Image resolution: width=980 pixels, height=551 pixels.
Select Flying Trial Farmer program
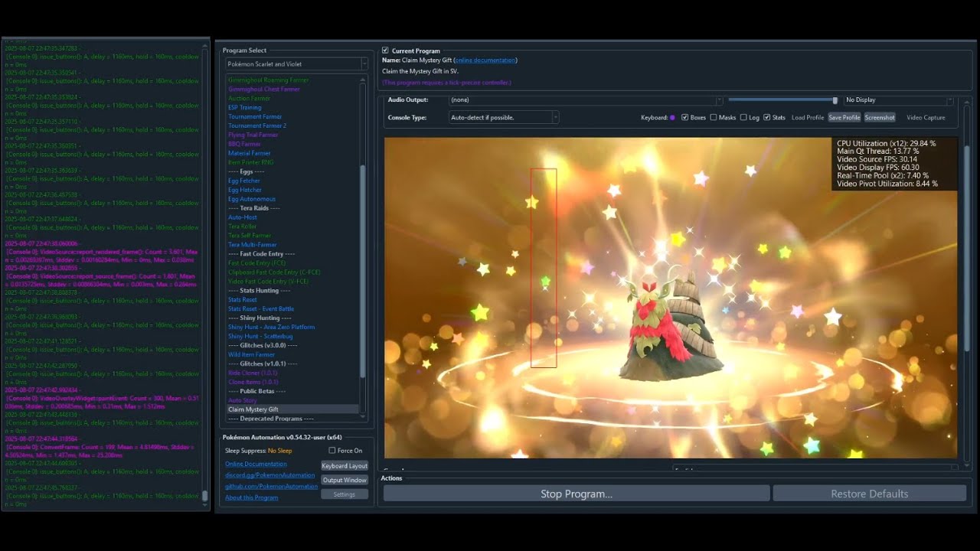point(253,135)
